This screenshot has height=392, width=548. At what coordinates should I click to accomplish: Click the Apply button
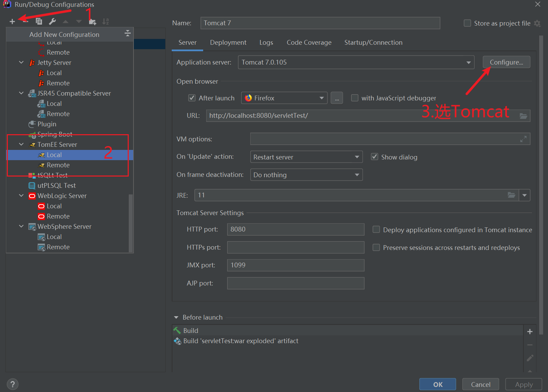coord(524,384)
